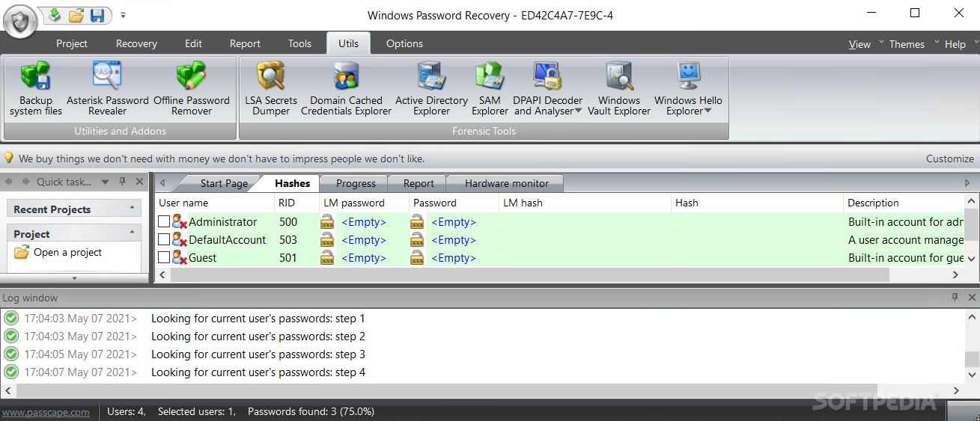Switch to the Recovery ribbon tab
980x421 pixels.
tap(136, 43)
